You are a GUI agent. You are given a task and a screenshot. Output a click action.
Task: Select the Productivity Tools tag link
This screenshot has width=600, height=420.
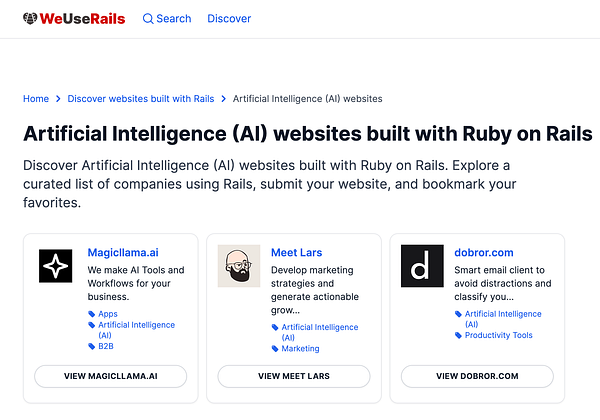499,335
